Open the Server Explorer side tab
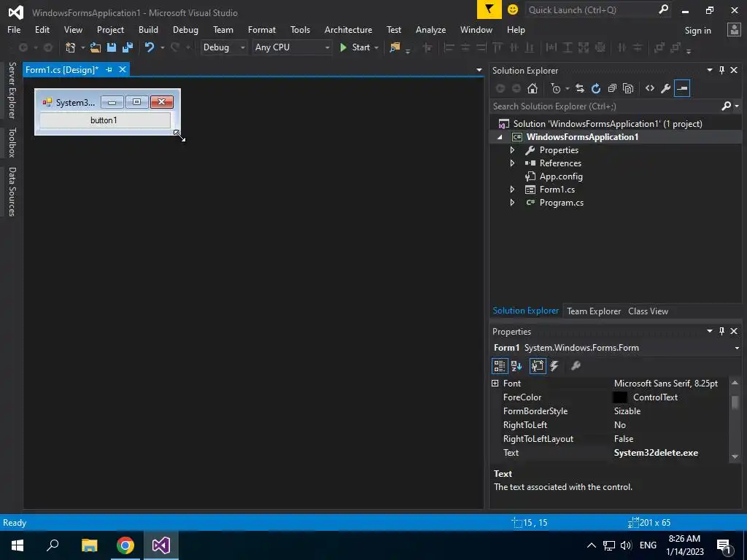Image resolution: width=747 pixels, height=560 pixels. pos(12,90)
